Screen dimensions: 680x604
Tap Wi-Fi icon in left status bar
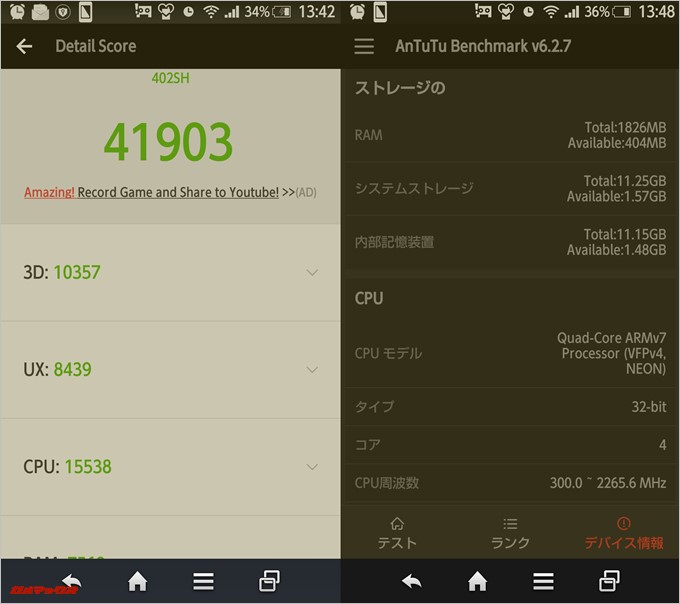pos(211,12)
